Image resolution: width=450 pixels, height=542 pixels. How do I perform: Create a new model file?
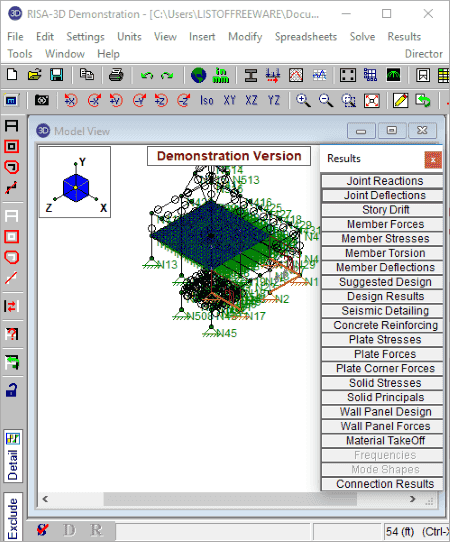point(12,75)
